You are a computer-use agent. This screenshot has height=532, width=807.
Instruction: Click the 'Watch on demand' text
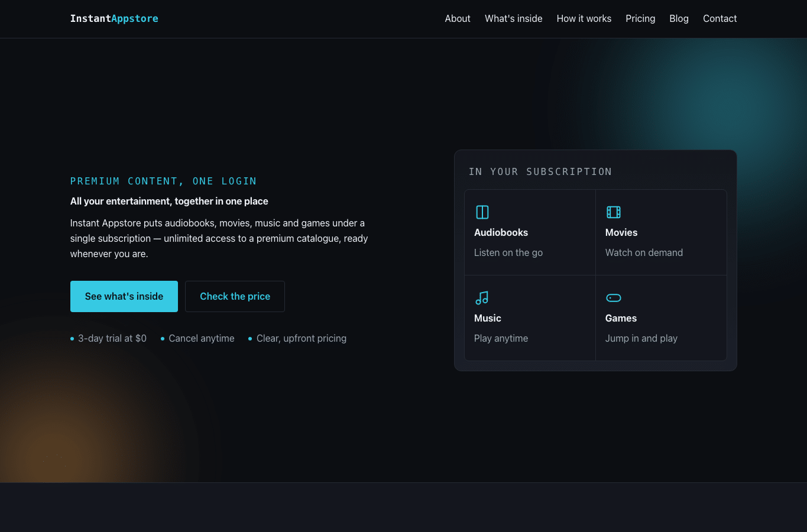click(x=644, y=252)
